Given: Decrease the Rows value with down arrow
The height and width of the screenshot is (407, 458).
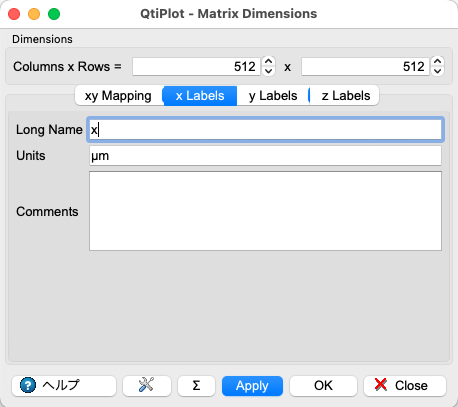Looking at the screenshot, I should coord(437,71).
